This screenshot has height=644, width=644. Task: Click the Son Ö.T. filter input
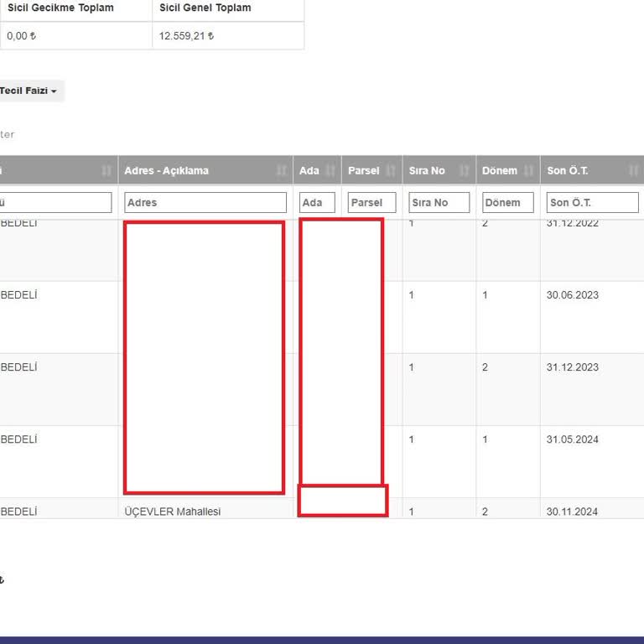tap(592, 202)
